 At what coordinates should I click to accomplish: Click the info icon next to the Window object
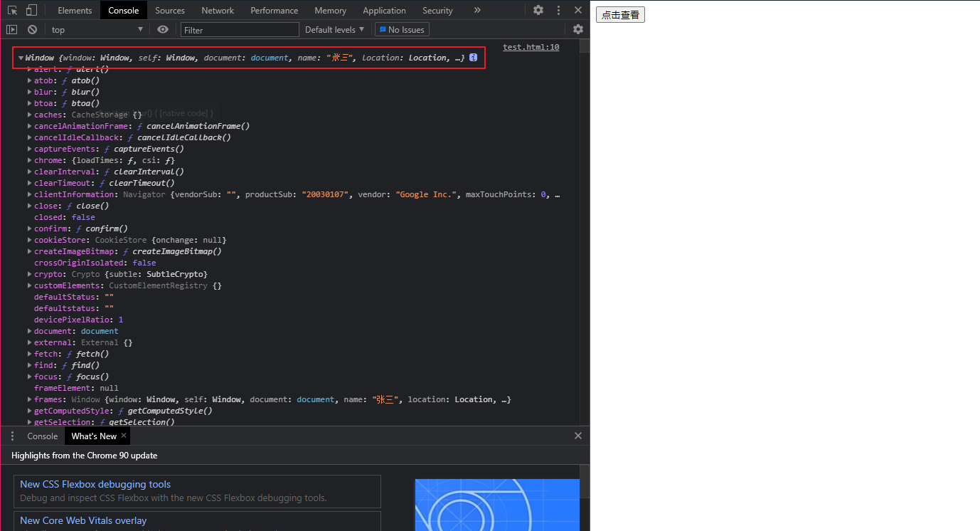(473, 57)
